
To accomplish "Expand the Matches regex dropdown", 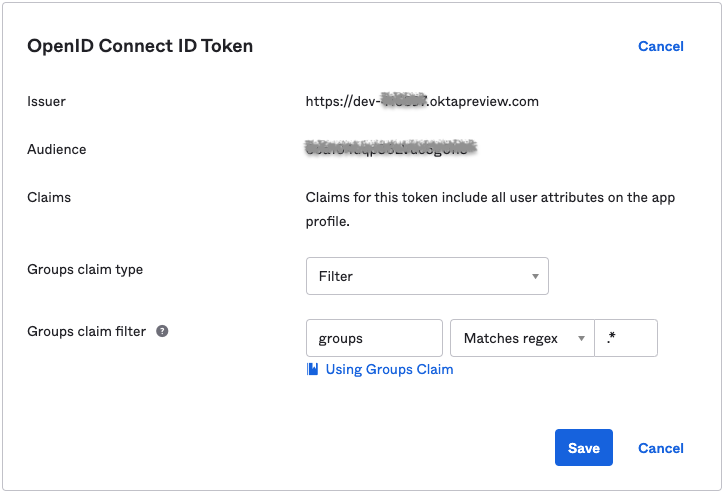I will 521,338.
